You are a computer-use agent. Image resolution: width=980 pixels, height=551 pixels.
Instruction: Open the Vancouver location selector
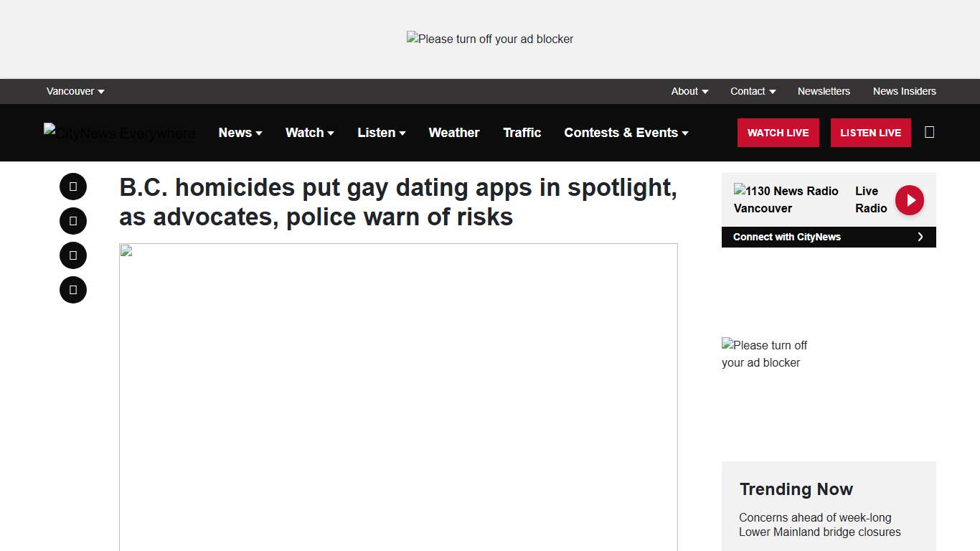(x=75, y=91)
